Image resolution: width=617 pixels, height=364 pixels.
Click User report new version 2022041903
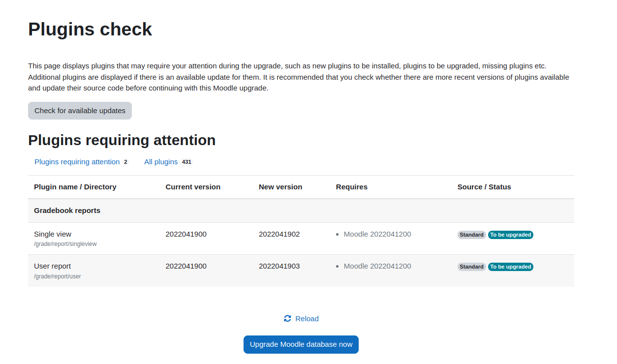pyautogui.click(x=279, y=266)
